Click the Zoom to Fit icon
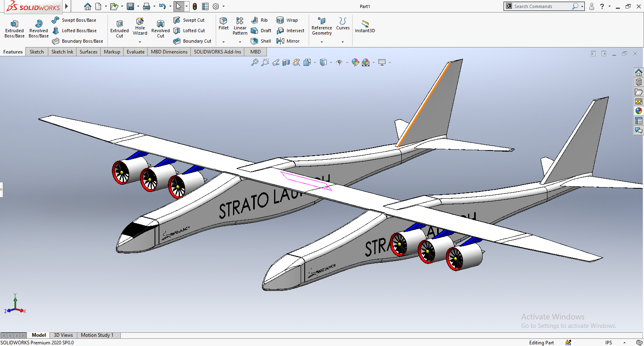This screenshot has width=644, height=346. click(255, 62)
